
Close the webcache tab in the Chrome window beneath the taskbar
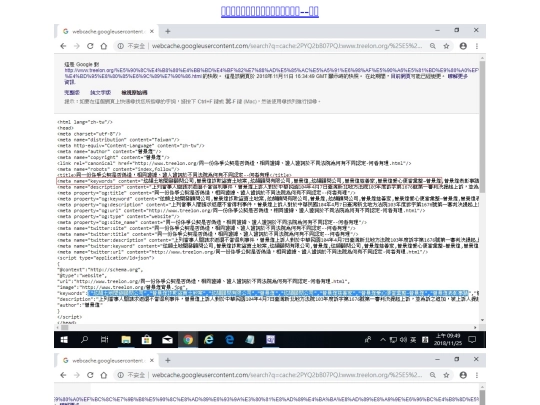(x=152, y=360)
